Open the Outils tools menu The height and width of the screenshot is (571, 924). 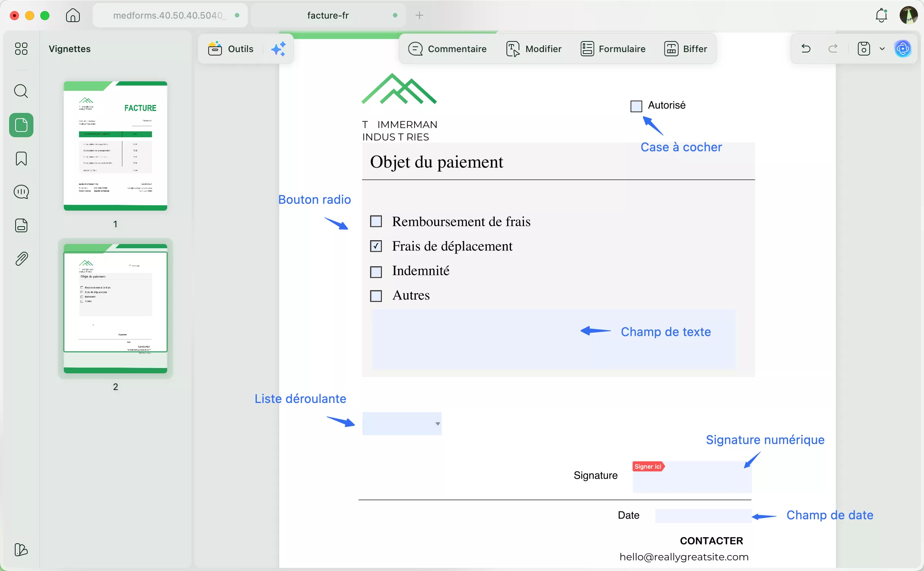pyautogui.click(x=231, y=49)
